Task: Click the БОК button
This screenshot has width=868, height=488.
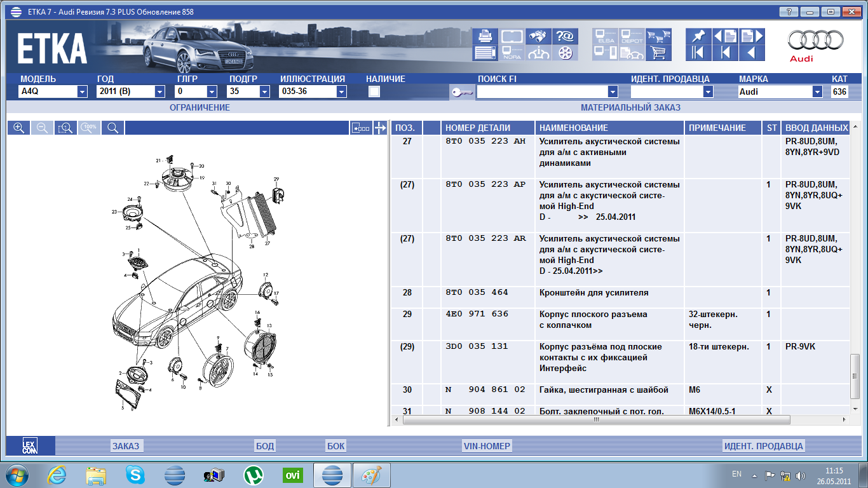Action: click(x=336, y=446)
